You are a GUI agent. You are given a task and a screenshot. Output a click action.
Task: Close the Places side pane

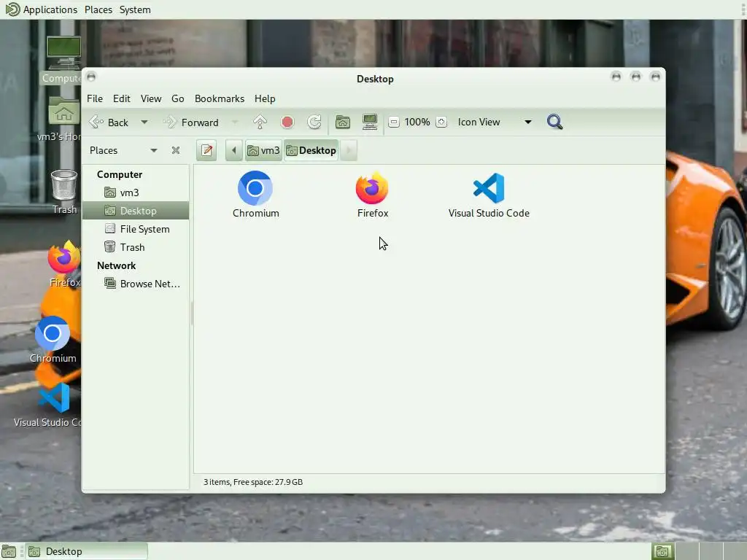(x=176, y=150)
